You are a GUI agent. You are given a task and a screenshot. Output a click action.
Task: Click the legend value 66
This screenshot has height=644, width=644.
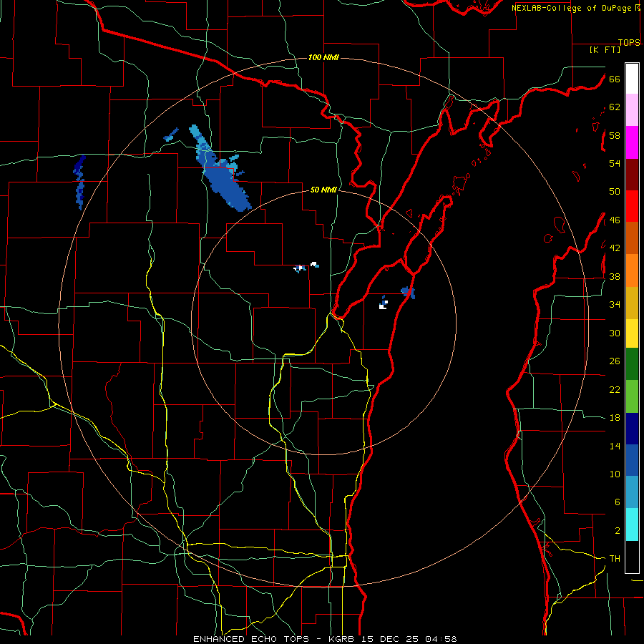pos(615,79)
